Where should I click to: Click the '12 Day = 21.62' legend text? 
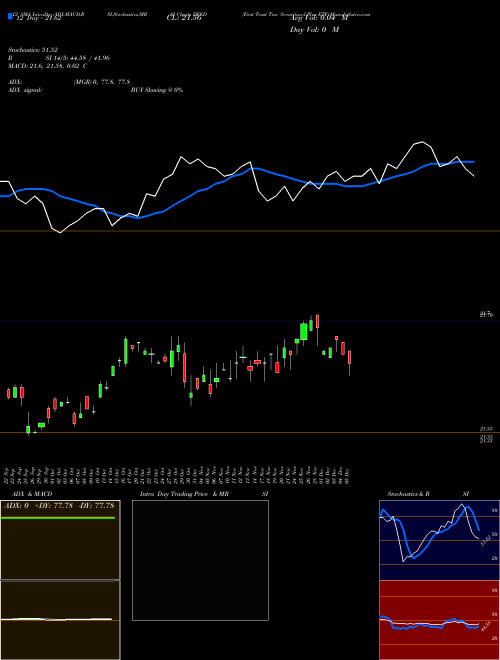[39, 18]
